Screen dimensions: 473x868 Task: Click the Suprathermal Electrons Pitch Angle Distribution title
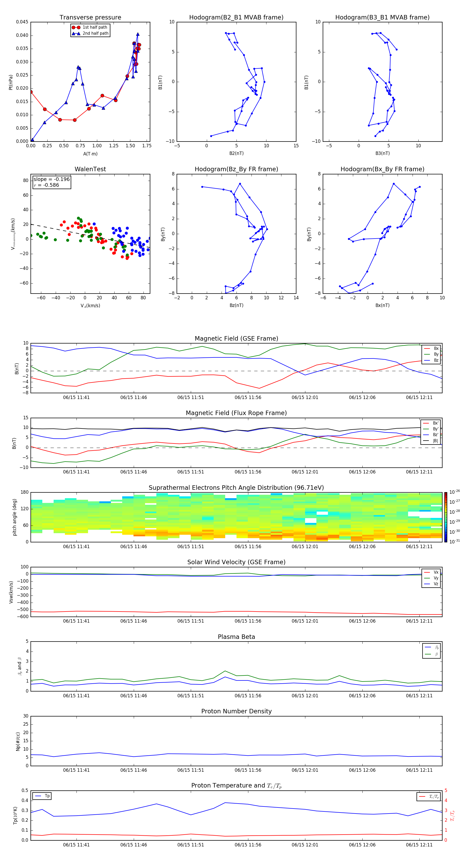236,488
